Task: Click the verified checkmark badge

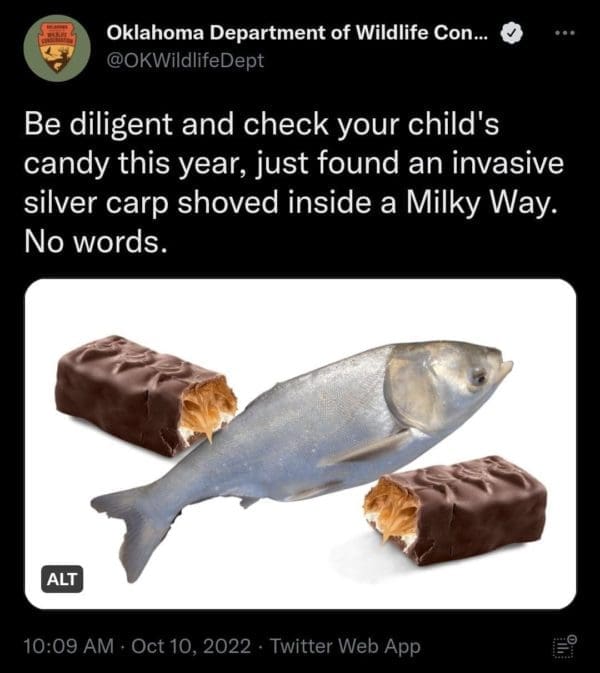Action: [512, 34]
